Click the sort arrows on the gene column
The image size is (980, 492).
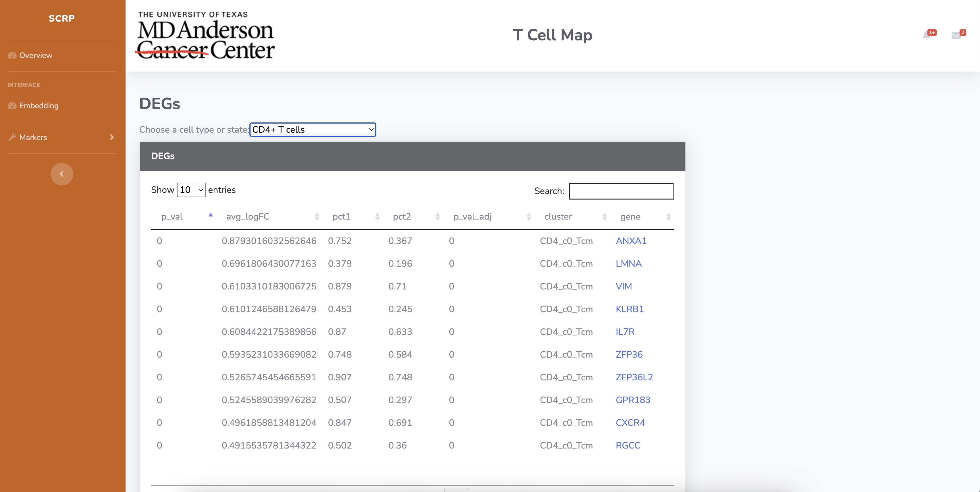click(669, 216)
